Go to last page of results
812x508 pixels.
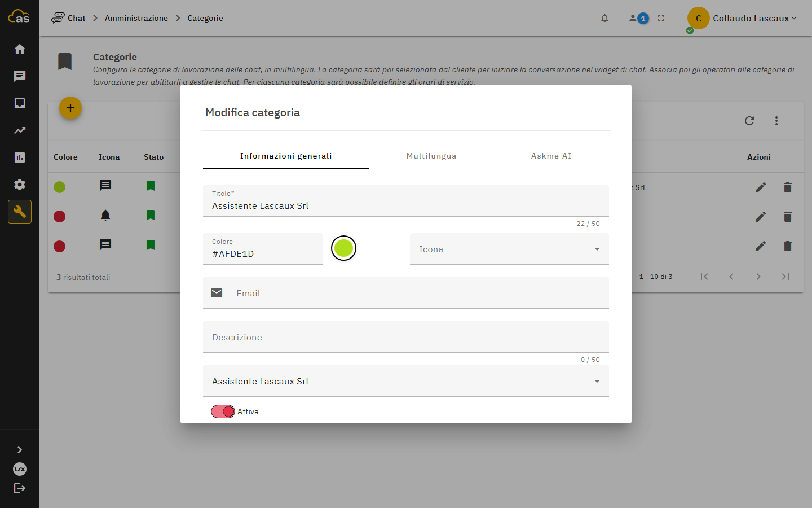coord(785,277)
